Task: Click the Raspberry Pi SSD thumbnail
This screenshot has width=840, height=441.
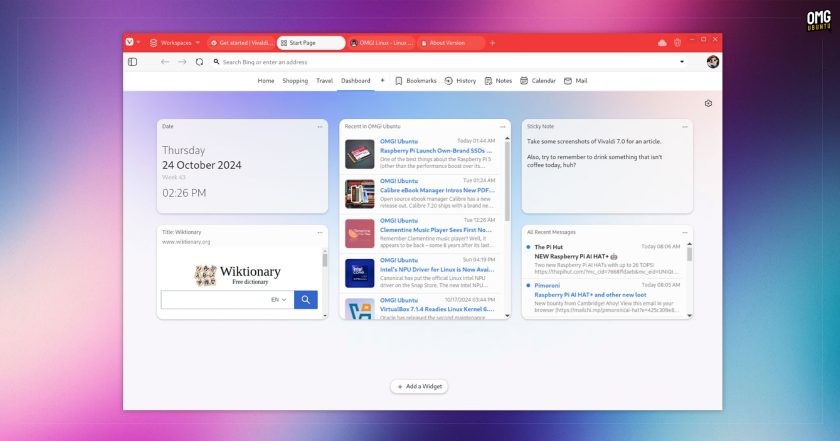Action: click(x=359, y=154)
